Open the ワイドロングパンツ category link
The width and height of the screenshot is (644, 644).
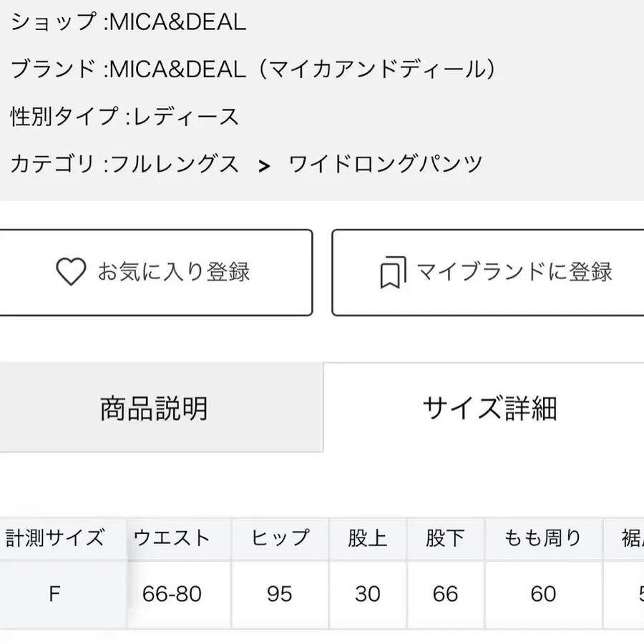386,164
